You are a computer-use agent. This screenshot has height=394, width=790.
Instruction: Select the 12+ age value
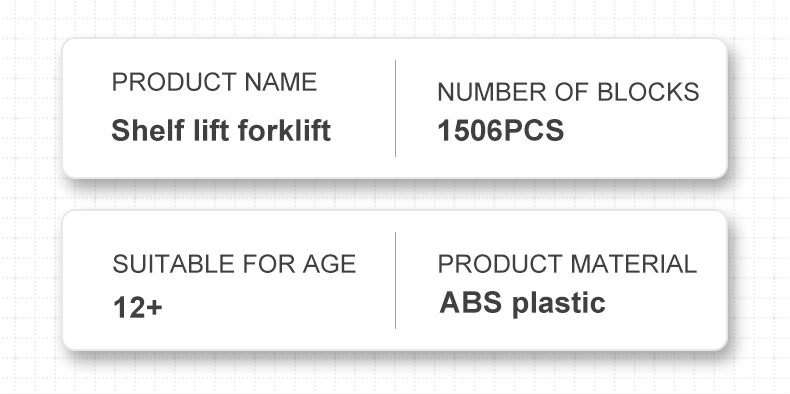(x=138, y=307)
